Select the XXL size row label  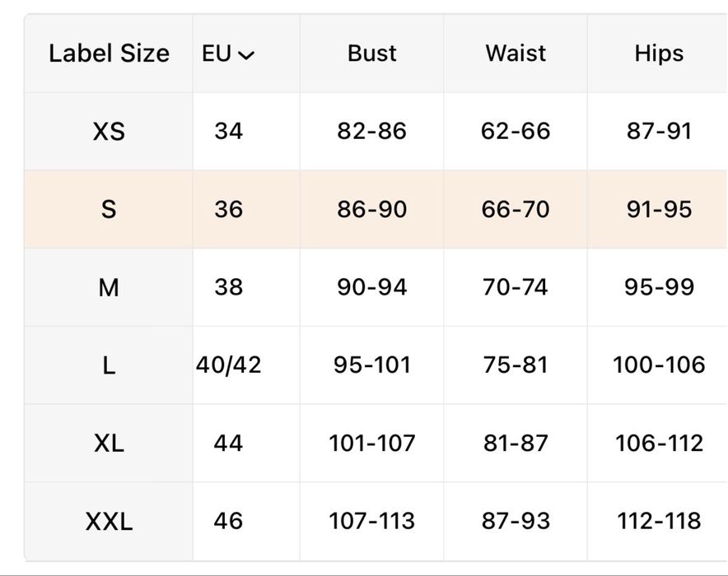point(109,522)
